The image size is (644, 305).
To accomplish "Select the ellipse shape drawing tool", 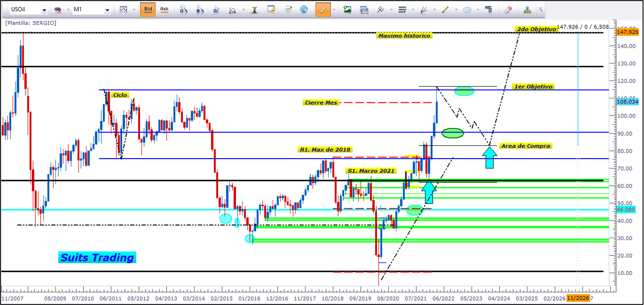I will click(x=467, y=9).
